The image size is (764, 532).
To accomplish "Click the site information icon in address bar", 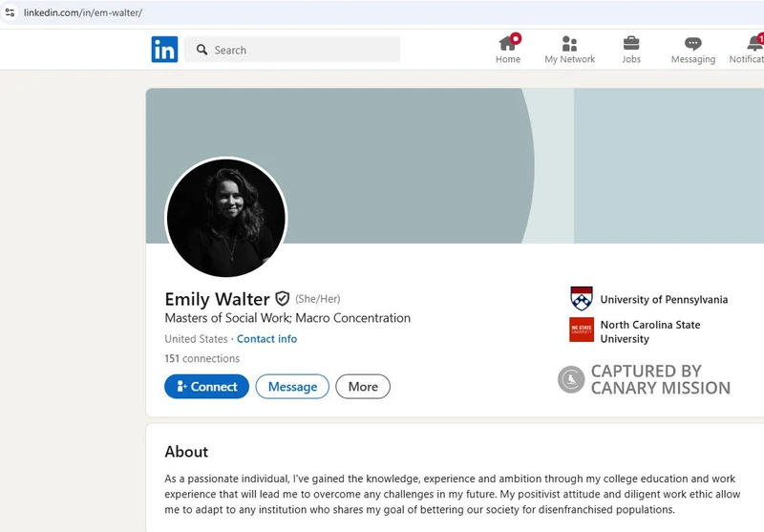I will click(10, 12).
